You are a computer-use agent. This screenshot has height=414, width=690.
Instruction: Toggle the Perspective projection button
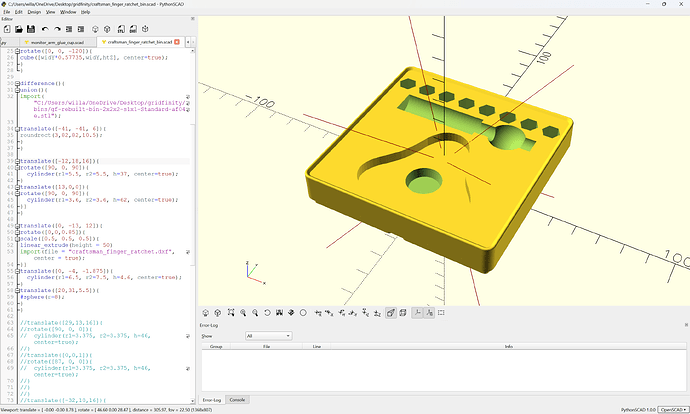[391, 313]
